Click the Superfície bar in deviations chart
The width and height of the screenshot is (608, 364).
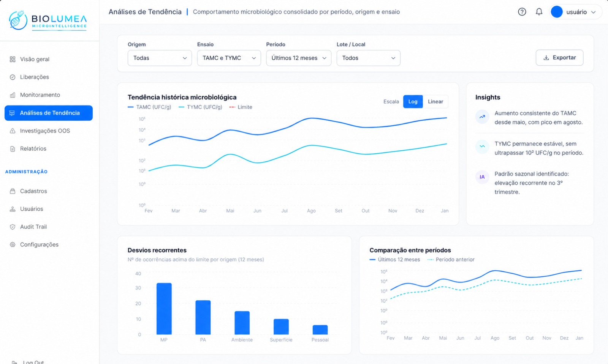tap(281, 327)
